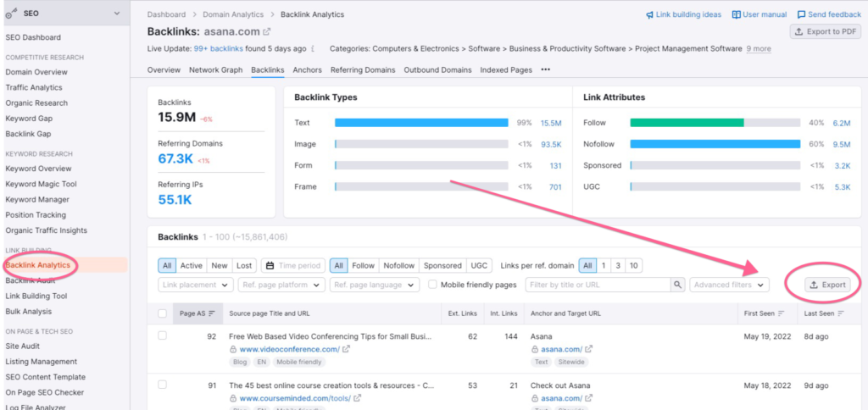The height and width of the screenshot is (410, 868).
Task: Click sort icon beside First Seen header
Action: [781, 313]
